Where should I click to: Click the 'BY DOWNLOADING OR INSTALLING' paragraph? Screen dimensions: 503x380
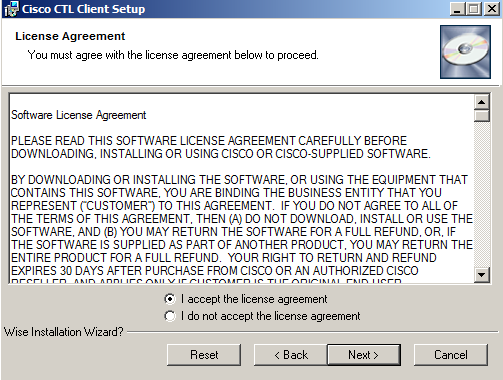click(x=242, y=225)
